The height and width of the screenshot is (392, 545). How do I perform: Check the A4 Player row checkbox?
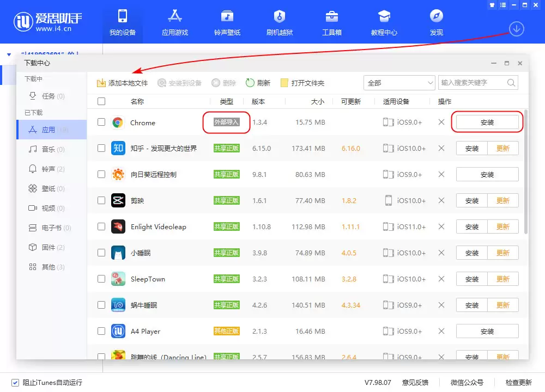click(101, 331)
